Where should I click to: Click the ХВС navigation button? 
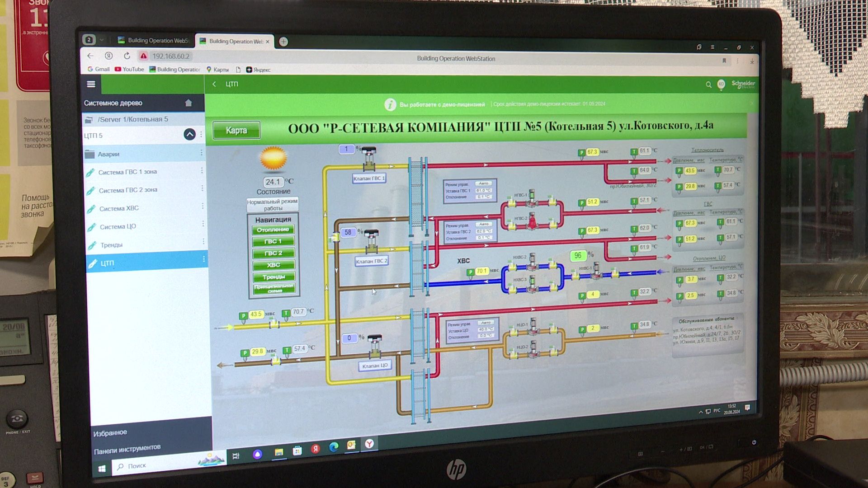pos(274,265)
